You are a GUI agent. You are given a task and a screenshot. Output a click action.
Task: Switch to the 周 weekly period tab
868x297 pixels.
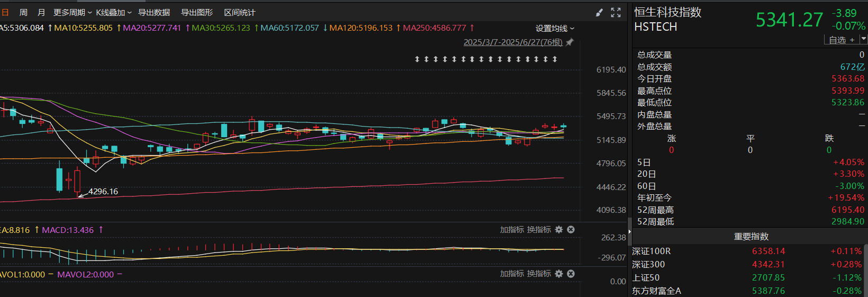(23, 13)
